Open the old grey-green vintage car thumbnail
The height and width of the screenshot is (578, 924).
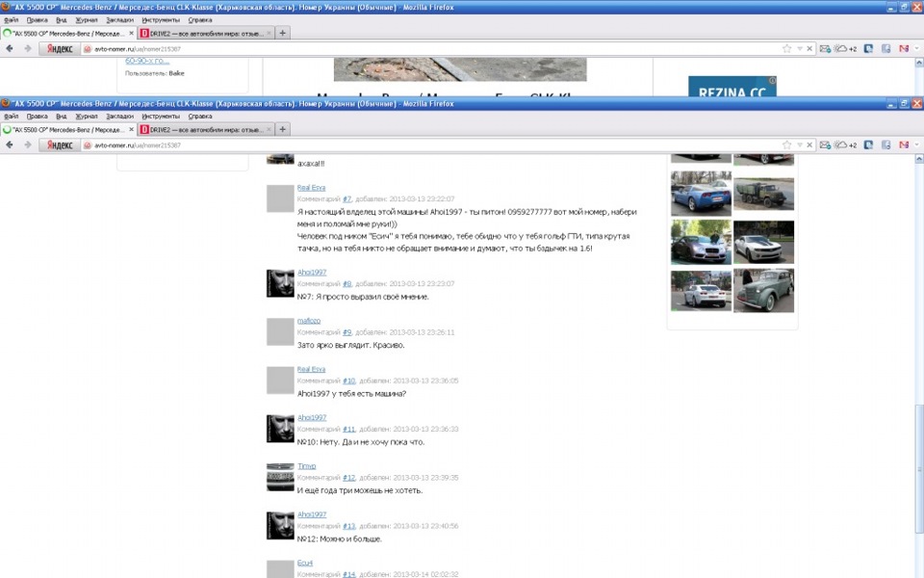763,290
